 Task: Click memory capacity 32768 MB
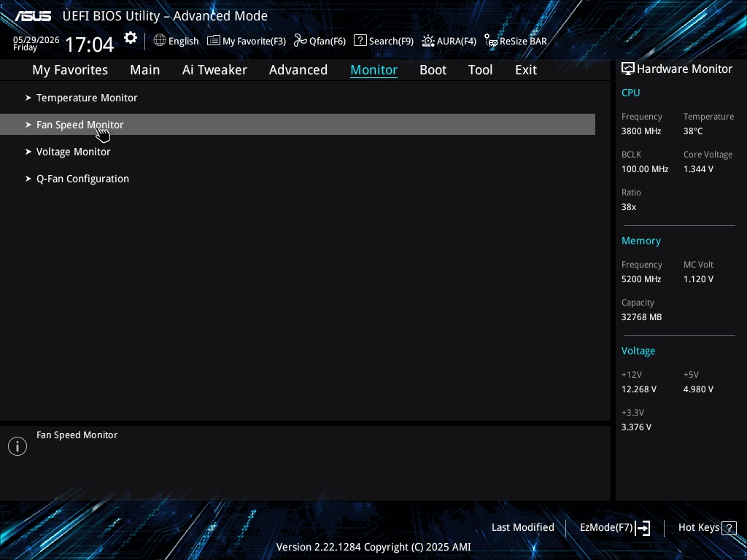coord(642,317)
